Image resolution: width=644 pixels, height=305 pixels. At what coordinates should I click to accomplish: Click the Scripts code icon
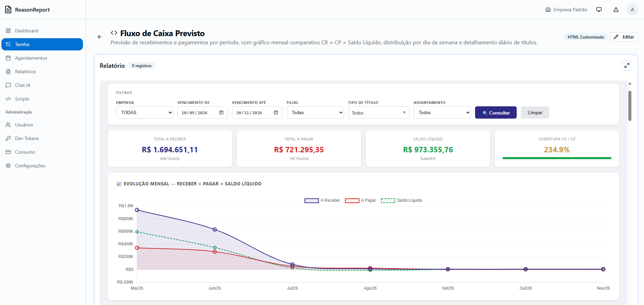coord(8,99)
